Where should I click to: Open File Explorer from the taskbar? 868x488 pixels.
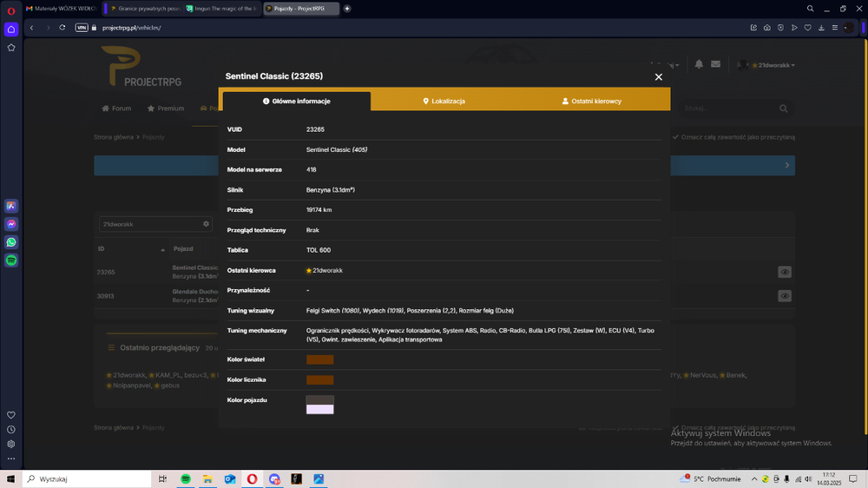[x=207, y=479]
